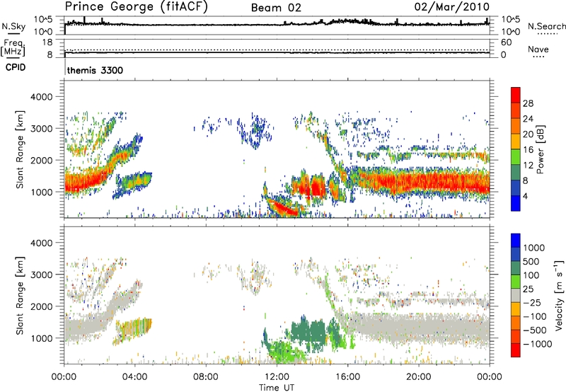This screenshot has width=566, height=392.
Task: Click the 'Beam 02' label
Action: 276,8
